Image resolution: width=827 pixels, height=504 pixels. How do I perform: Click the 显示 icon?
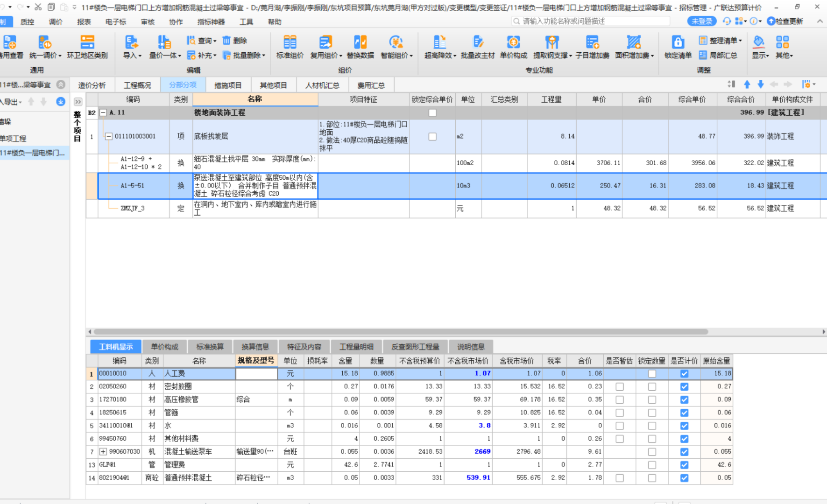pyautogui.click(x=759, y=42)
